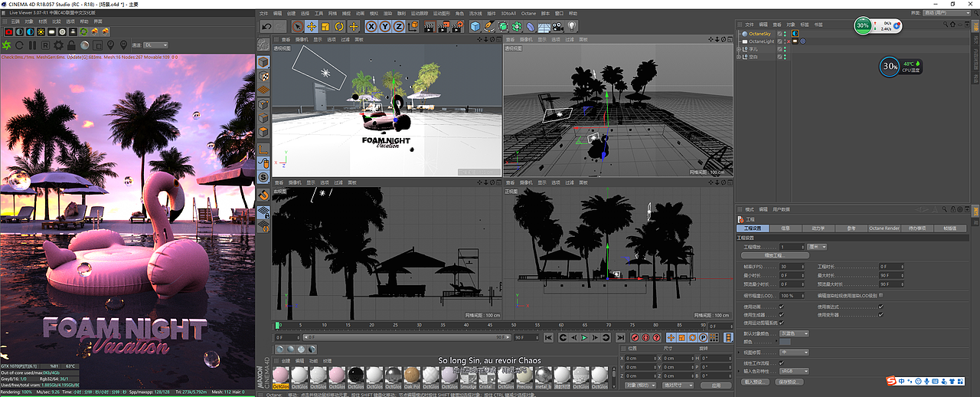
Task: Click the default object color swatch
Action: 786,342
